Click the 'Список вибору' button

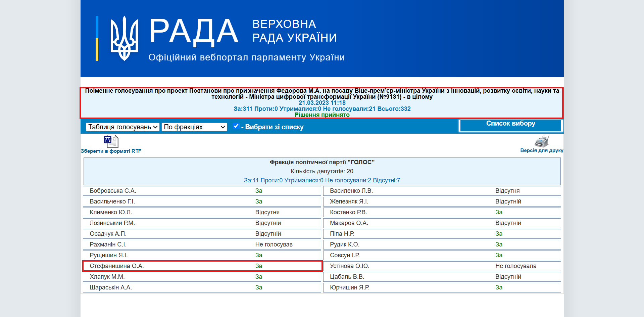click(510, 126)
